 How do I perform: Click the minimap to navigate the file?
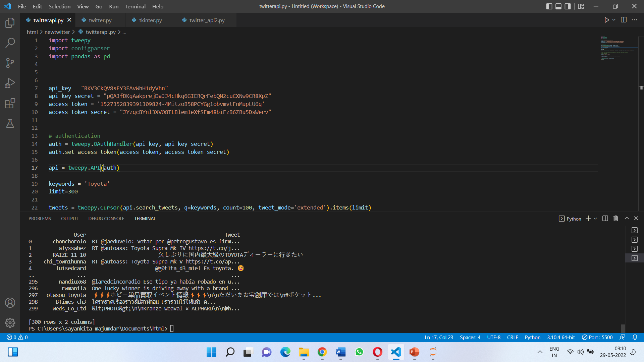point(617,49)
